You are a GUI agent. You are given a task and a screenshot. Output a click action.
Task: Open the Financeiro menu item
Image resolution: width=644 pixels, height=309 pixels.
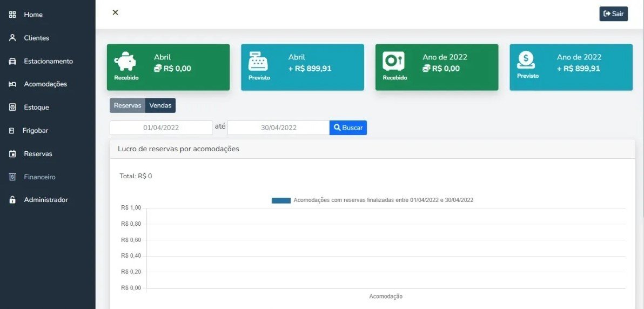point(39,177)
